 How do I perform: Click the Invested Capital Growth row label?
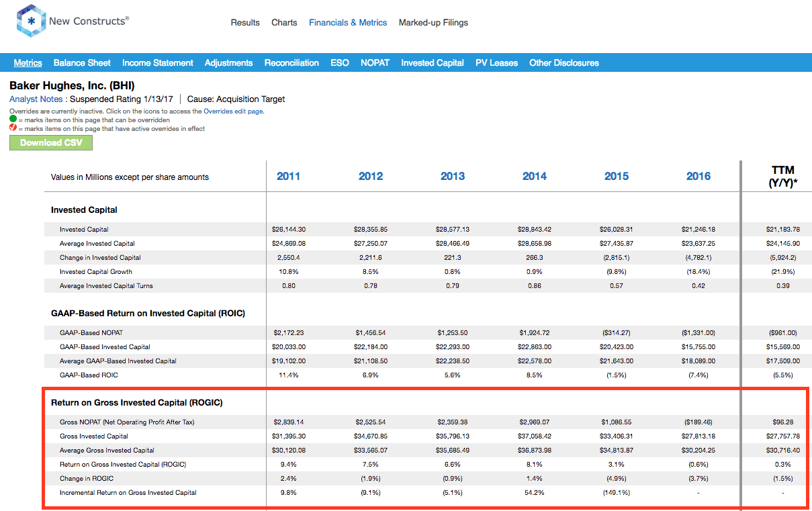click(x=96, y=272)
